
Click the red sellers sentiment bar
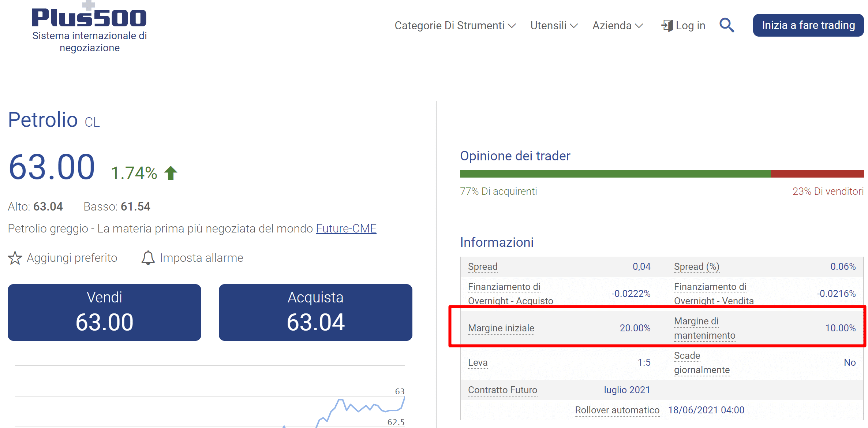pyautogui.click(x=817, y=174)
